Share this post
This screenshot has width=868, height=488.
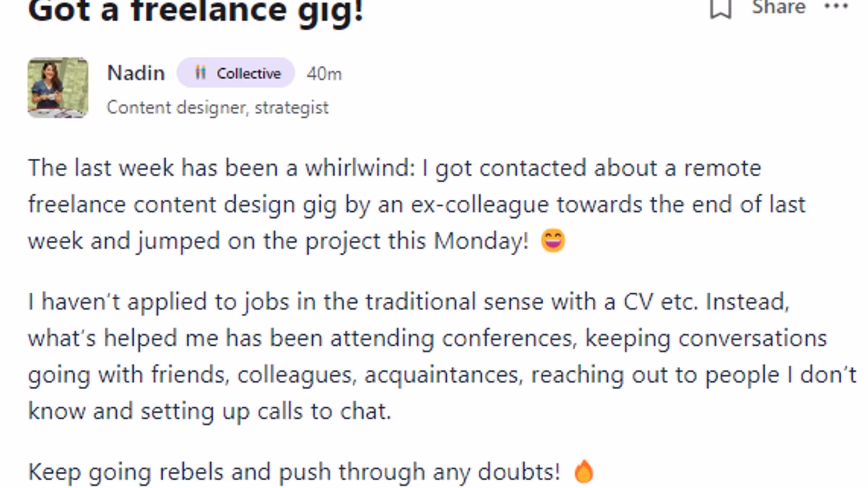(779, 7)
